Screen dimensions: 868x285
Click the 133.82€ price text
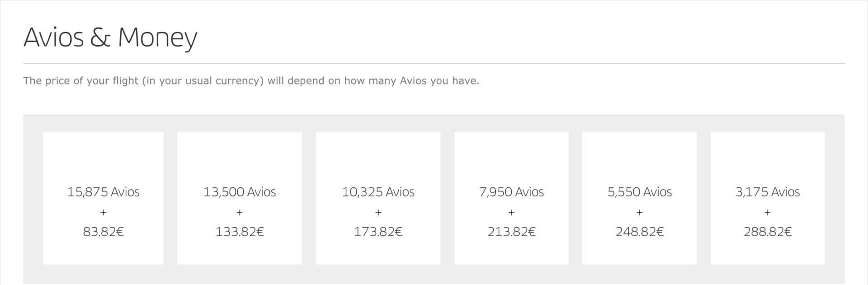coord(240,232)
